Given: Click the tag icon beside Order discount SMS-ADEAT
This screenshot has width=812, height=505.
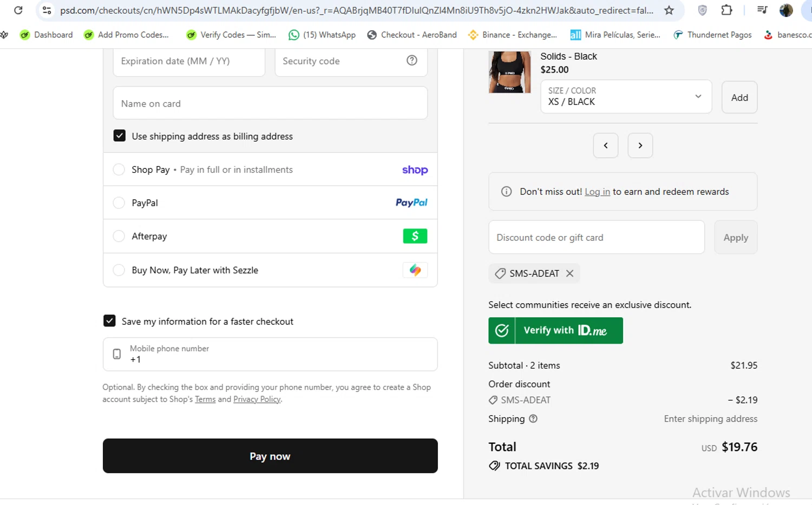Looking at the screenshot, I should (x=493, y=400).
